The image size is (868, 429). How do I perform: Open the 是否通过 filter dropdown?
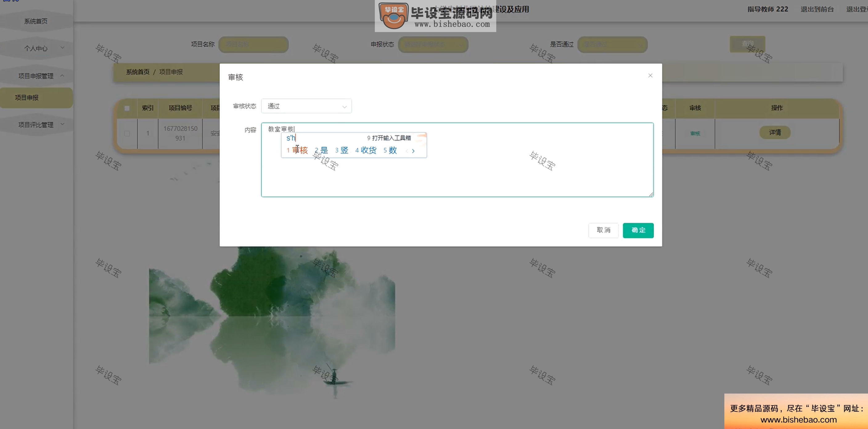click(x=612, y=44)
